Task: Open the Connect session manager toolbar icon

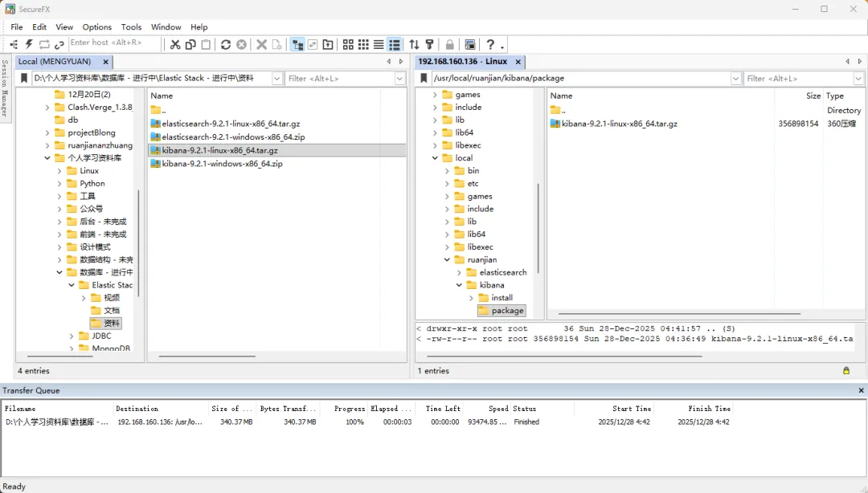Action: [x=14, y=44]
